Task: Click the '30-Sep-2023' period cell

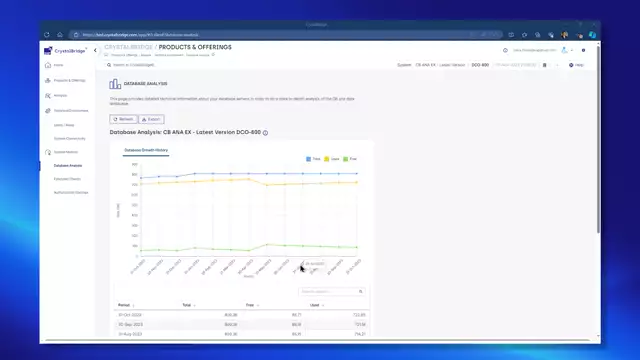Action: pyautogui.click(x=131, y=324)
